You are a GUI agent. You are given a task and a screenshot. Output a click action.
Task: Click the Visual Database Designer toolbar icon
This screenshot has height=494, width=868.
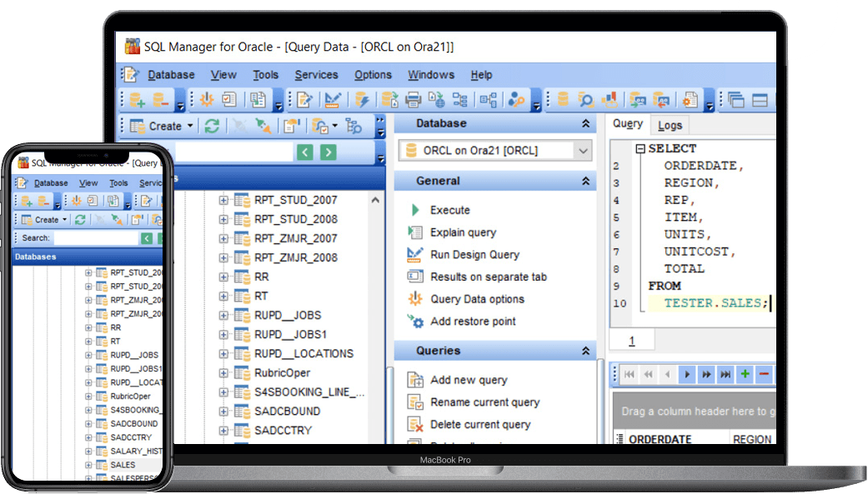(488, 100)
